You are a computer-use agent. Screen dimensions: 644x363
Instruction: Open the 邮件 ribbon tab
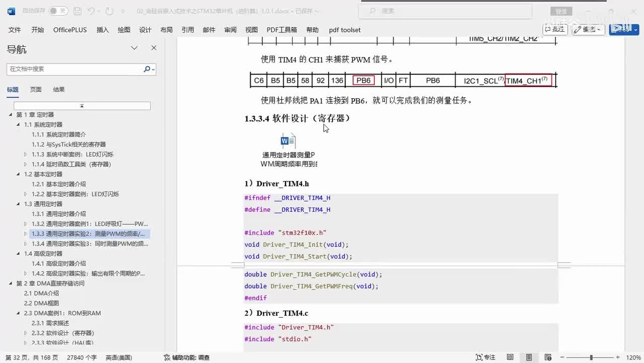tap(209, 30)
